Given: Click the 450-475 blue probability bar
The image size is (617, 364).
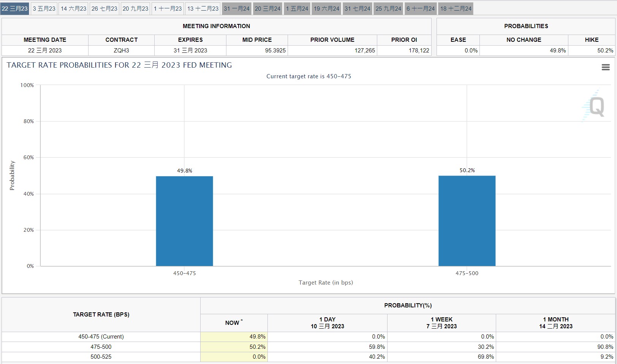Looking at the screenshot, I should click(x=184, y=221).
